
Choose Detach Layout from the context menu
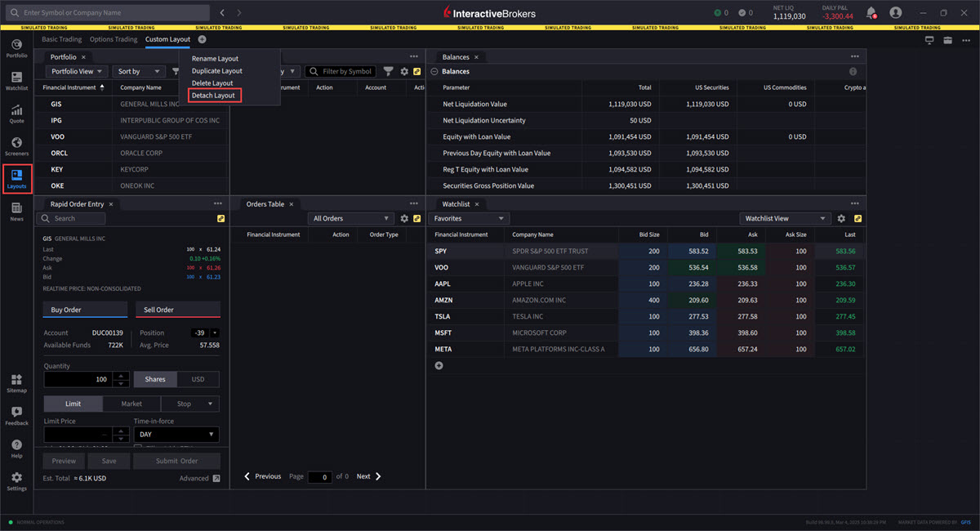point(213,96)
